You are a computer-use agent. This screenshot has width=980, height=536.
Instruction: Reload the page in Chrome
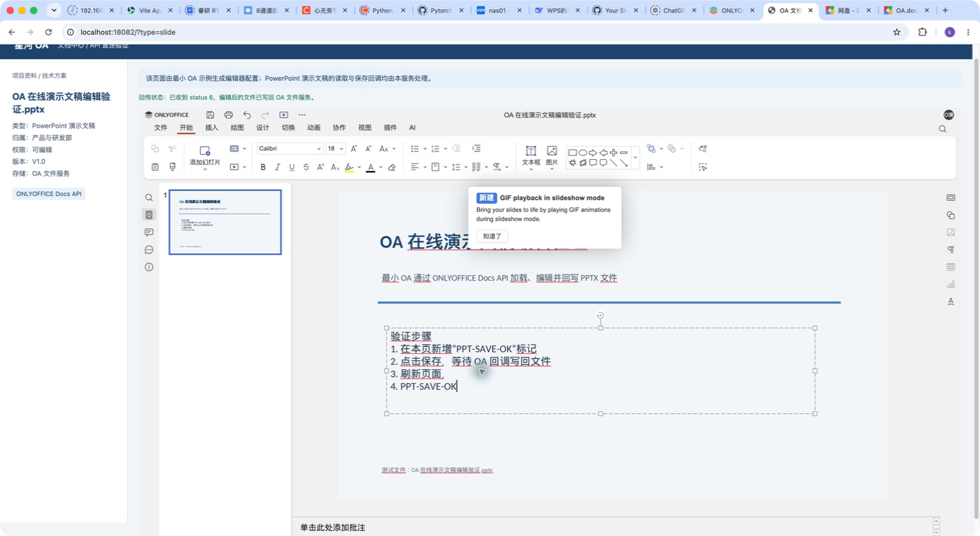(48, 32)
